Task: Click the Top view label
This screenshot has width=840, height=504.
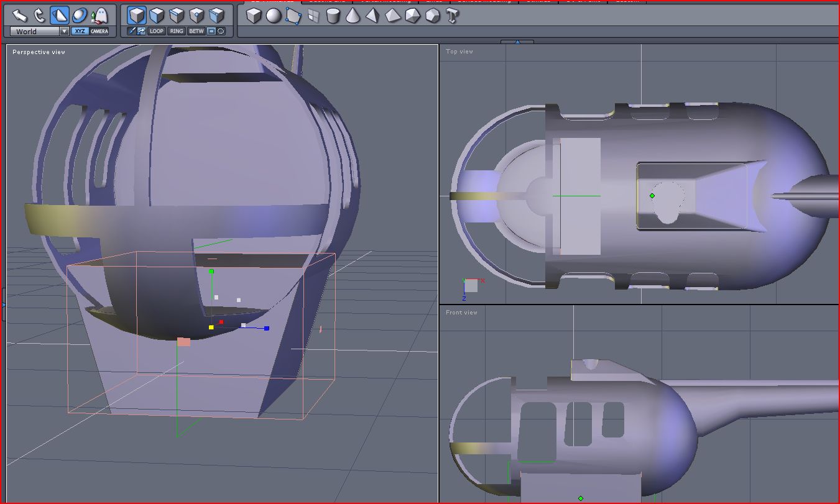Action: click(x=459, y=52)
